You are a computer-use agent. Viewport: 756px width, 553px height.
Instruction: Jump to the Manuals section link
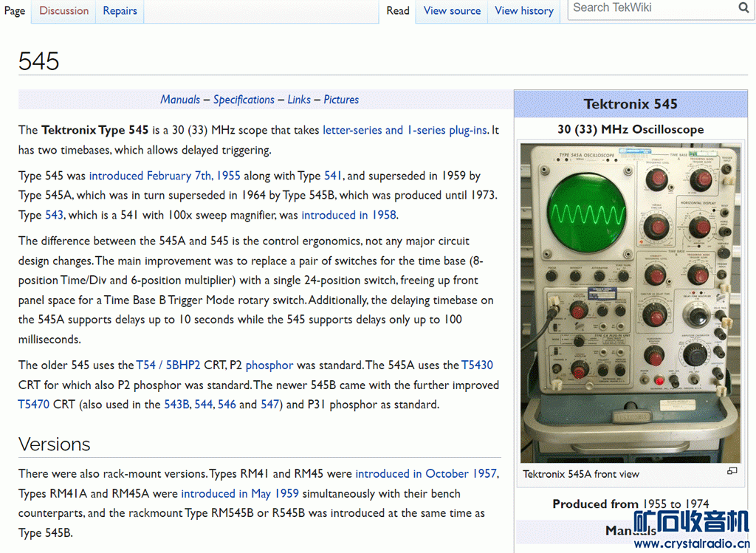(180, 100)
